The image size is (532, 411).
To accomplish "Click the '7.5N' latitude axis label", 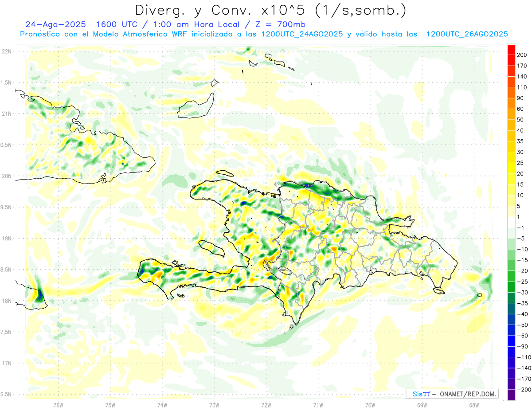I will coord(7,332).
